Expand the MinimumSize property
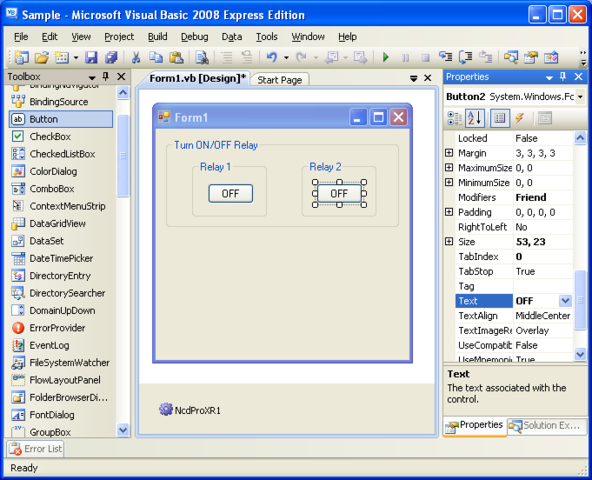The image size is (592, 480). click(x=449, y=182)
